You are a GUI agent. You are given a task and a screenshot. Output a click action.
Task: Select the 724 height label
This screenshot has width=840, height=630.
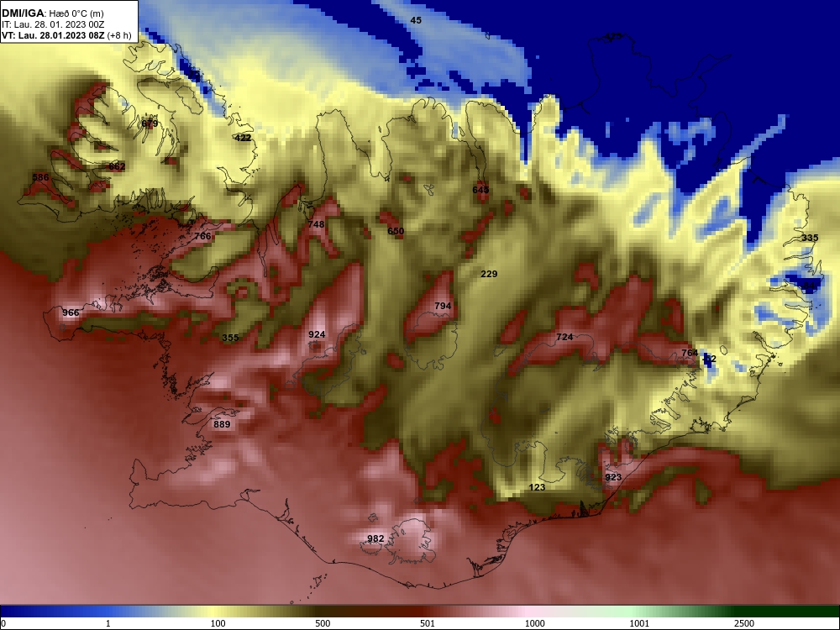[x=564, y=337]
